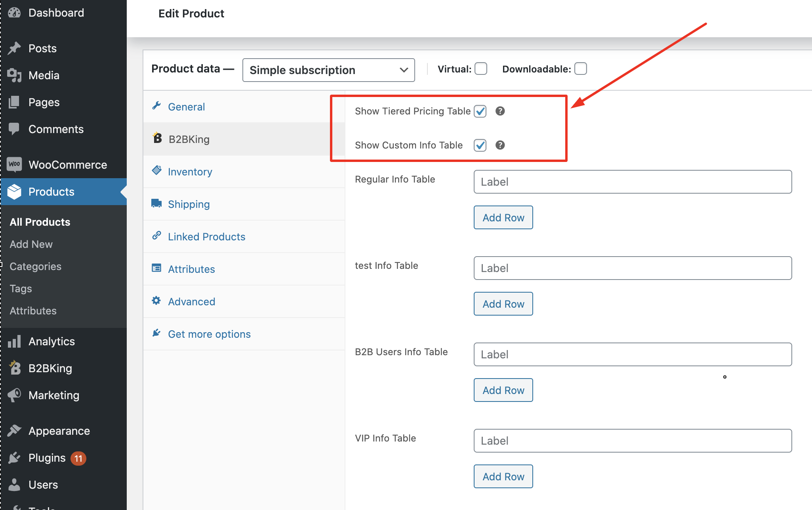Click Add Row under VIP Info Table
Viewport: 812px width, 510px height.
click(503, 476)
